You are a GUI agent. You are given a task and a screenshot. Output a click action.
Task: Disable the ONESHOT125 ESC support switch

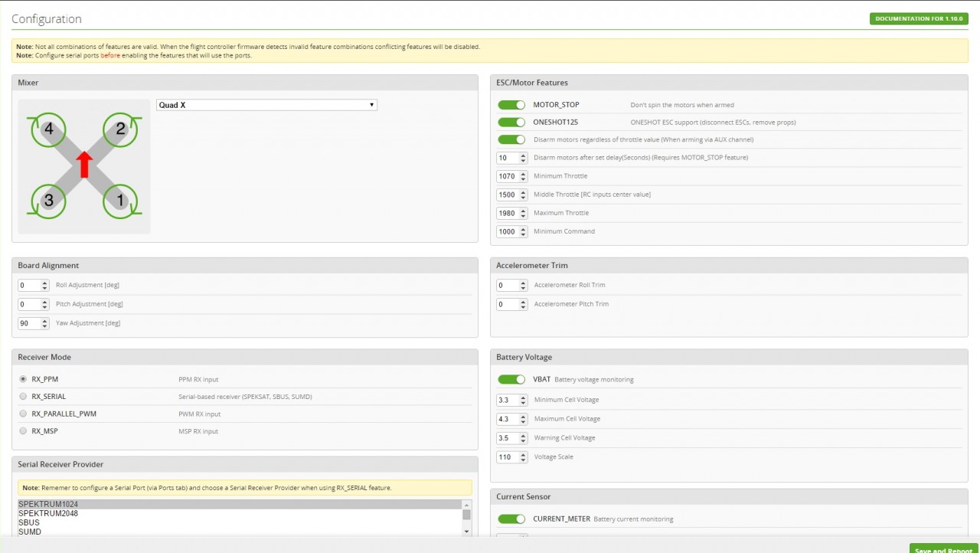511,123
